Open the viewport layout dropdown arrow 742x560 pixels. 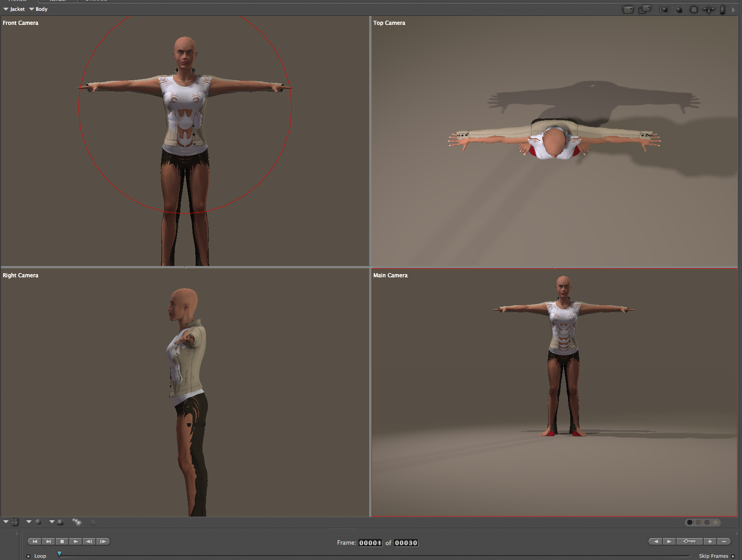6,522
